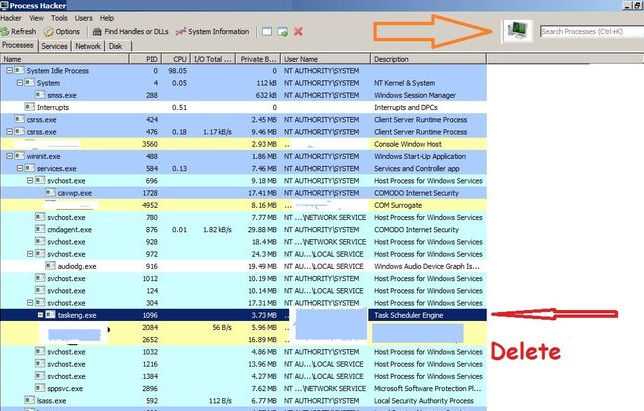Sort by the I/O Total column header
The image size is (644, 411).
coord(213,59)
